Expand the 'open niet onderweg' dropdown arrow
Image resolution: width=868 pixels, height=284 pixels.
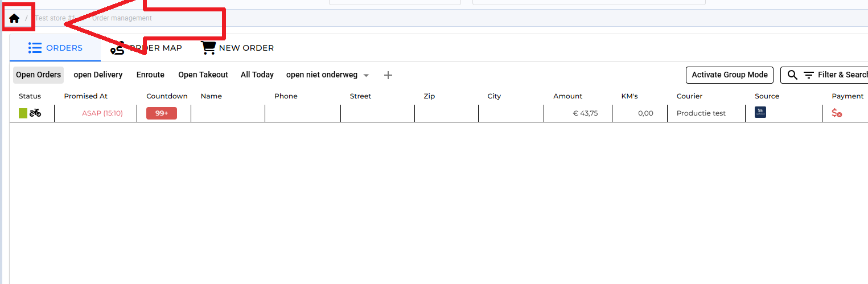click(x=366, y=76)
